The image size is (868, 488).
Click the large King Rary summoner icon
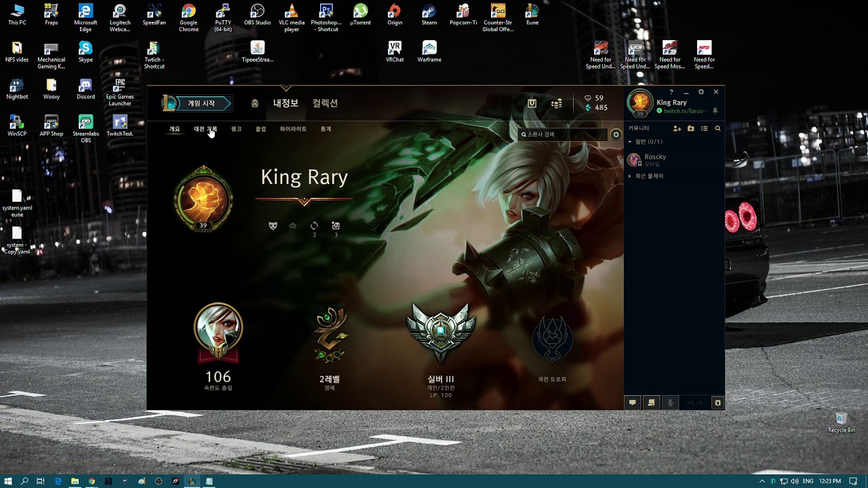click(203, 199)
